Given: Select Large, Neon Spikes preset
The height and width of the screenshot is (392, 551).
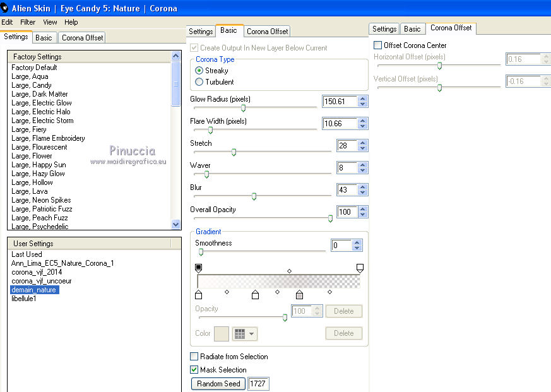Looking at the screenshot, I should [41, 200].
